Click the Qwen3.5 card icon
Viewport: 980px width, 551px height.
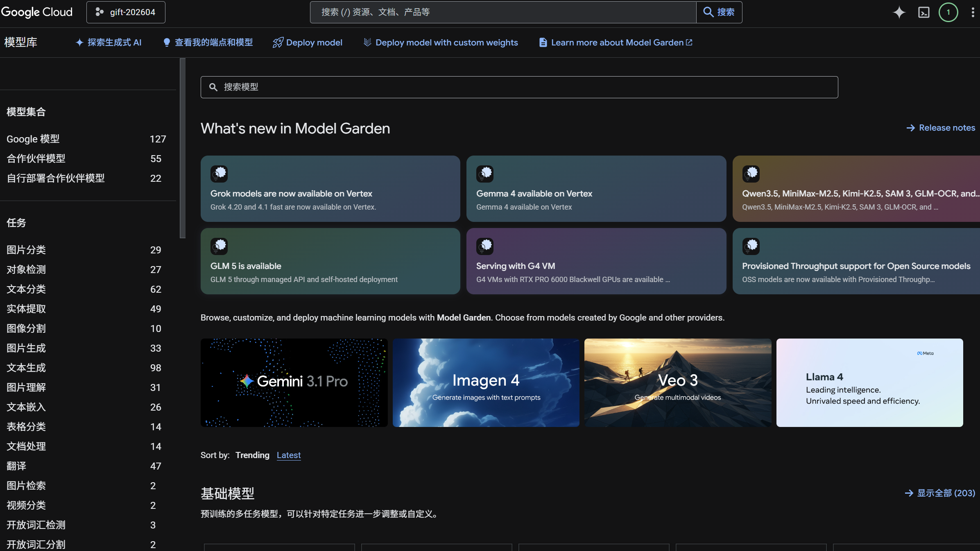pos(751,174)
